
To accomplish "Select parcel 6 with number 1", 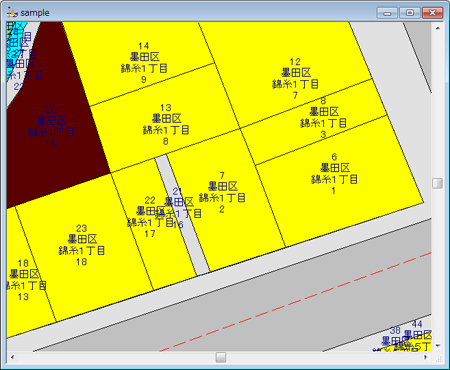I will pos(334,174).
